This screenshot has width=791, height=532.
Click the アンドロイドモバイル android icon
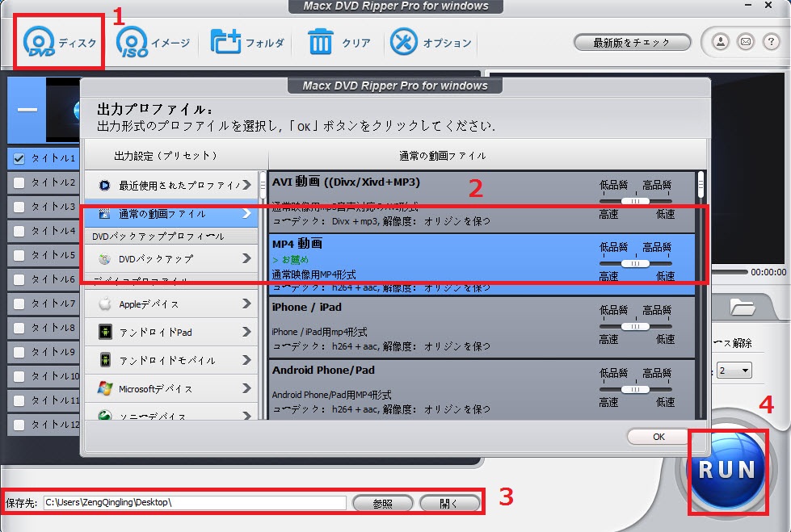105,360
